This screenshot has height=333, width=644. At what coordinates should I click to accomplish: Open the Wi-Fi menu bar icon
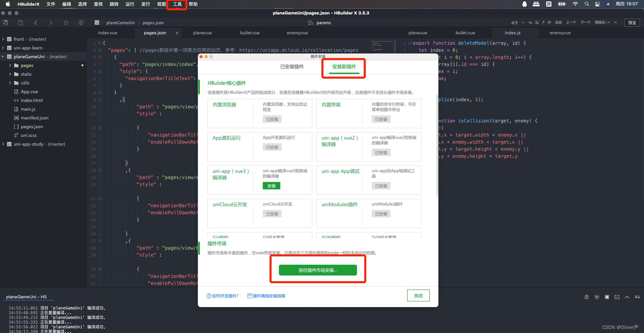click(x=575, y=4)
